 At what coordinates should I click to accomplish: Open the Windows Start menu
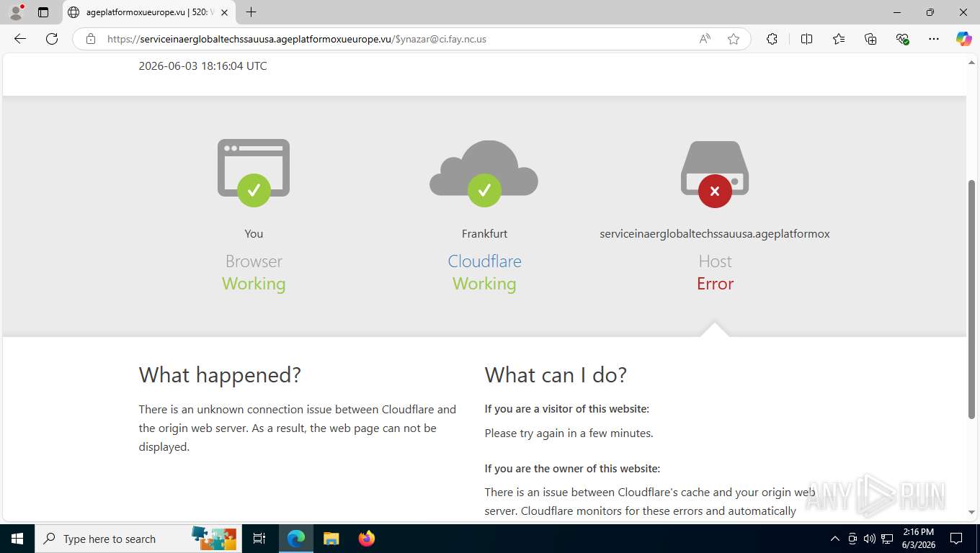17,539
